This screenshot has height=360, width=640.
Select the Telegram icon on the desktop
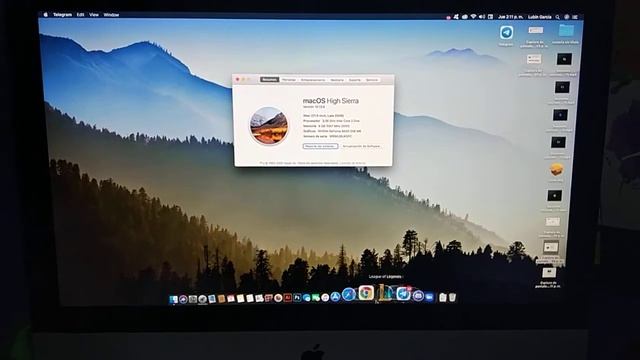(507, 33)
